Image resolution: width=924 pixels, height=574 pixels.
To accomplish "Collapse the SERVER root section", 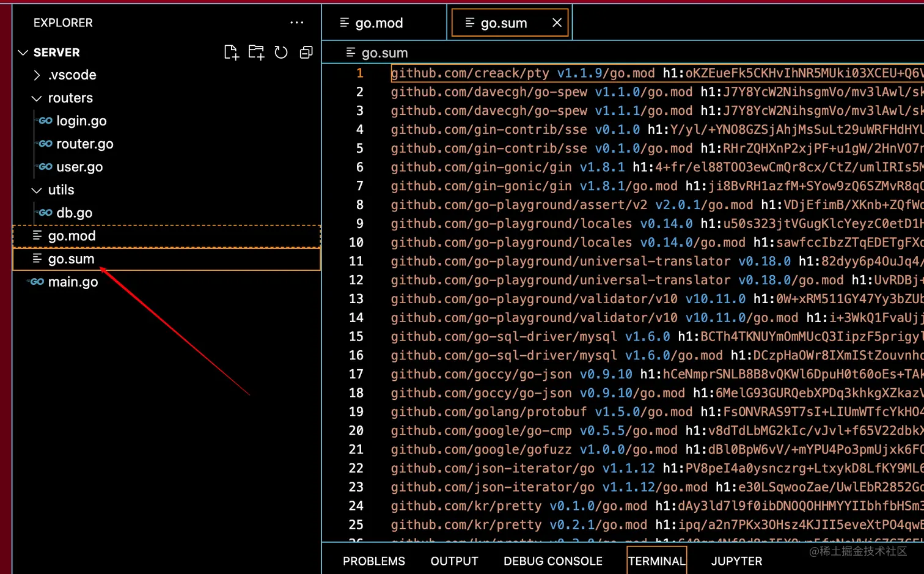I will tap(23, 53).
